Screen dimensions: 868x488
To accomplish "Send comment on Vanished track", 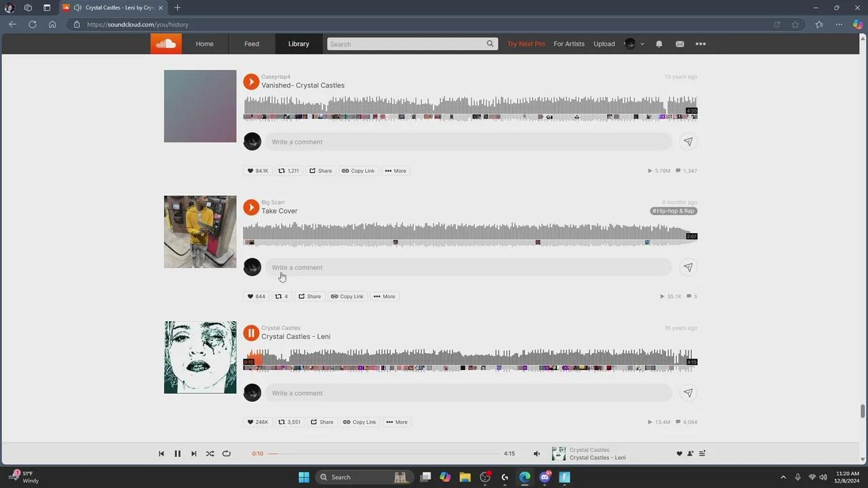I will 688,142.
